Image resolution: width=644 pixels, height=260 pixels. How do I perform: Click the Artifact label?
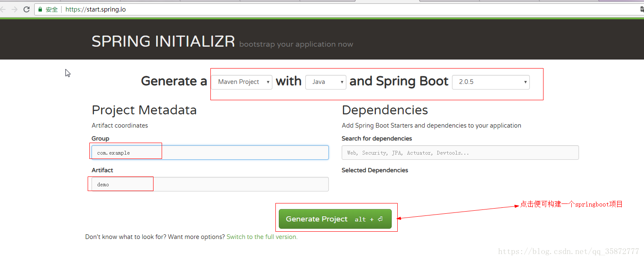(x=102, y=170)
